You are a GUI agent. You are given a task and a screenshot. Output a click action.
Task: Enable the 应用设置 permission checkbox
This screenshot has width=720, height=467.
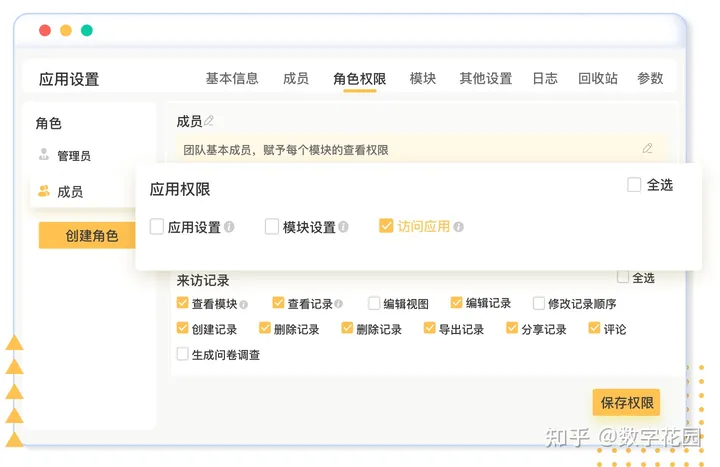click(x=157, y=226)
